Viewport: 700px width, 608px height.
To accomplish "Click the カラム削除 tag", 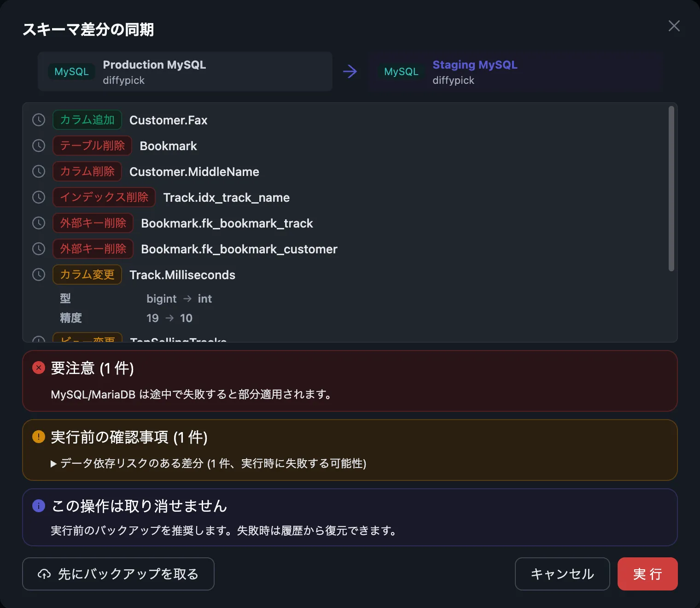I will 87,171.
